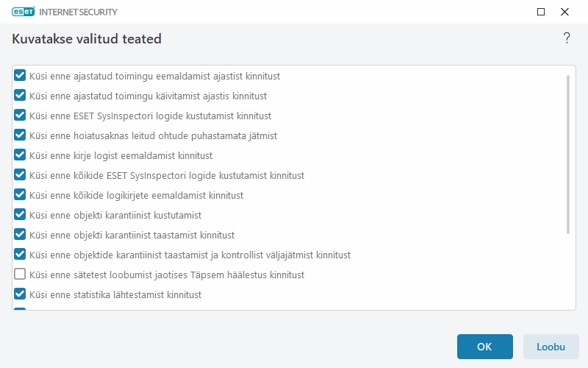Uncheck 'Küsi enne ESET SysInspectori logide kustutamist'
Screen dimensions: 588x368
click(x=21, y=116)
